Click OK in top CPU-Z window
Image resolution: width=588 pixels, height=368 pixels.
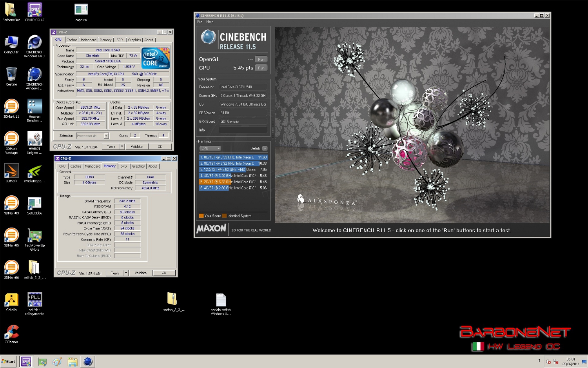[x=160, y=147]
